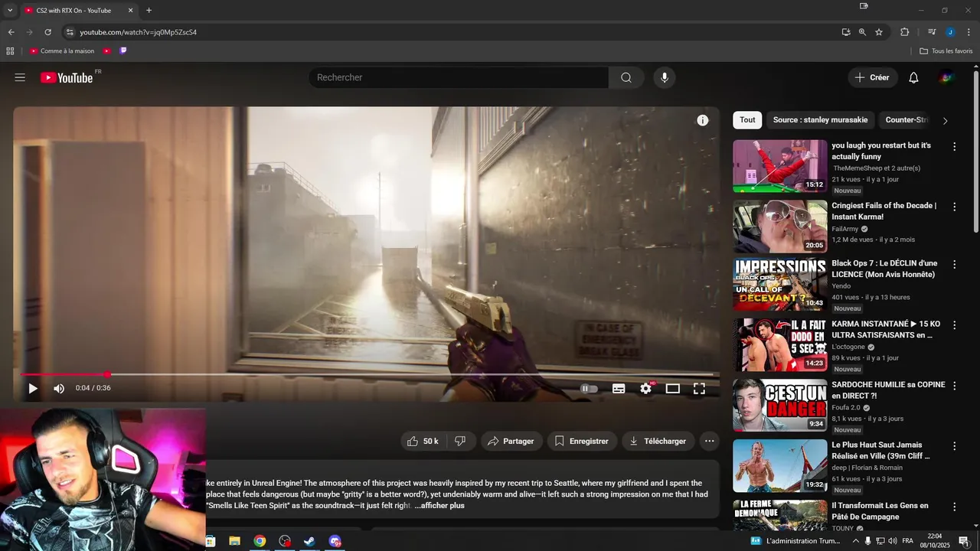This screenshot has width=980, height=551.
Task: Click the Partager share button
Action: click(x=511, y=441)
